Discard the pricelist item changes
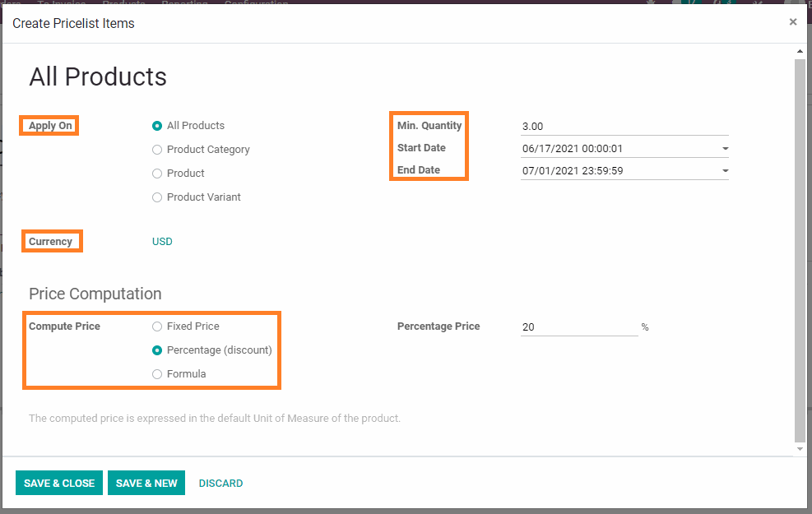 (220, 484)
